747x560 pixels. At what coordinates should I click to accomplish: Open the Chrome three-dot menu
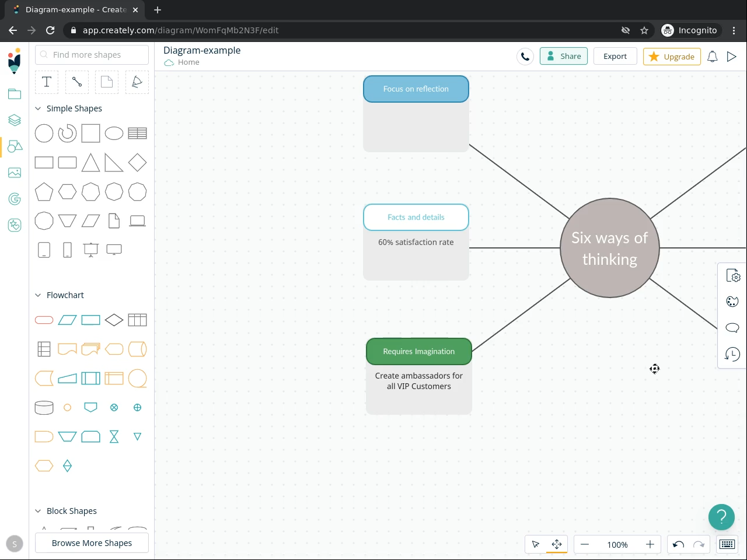[734, 30]
